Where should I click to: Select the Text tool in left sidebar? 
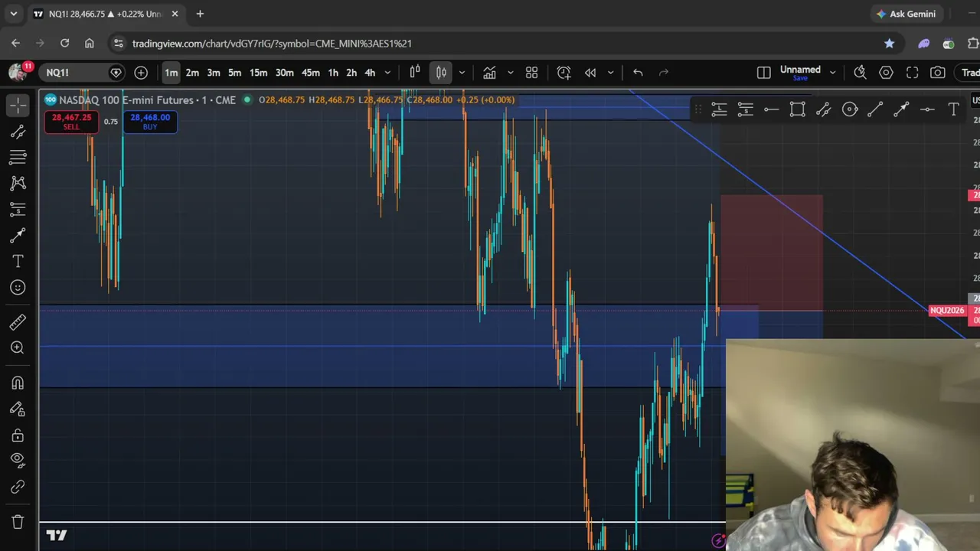[x=18, y=261]
